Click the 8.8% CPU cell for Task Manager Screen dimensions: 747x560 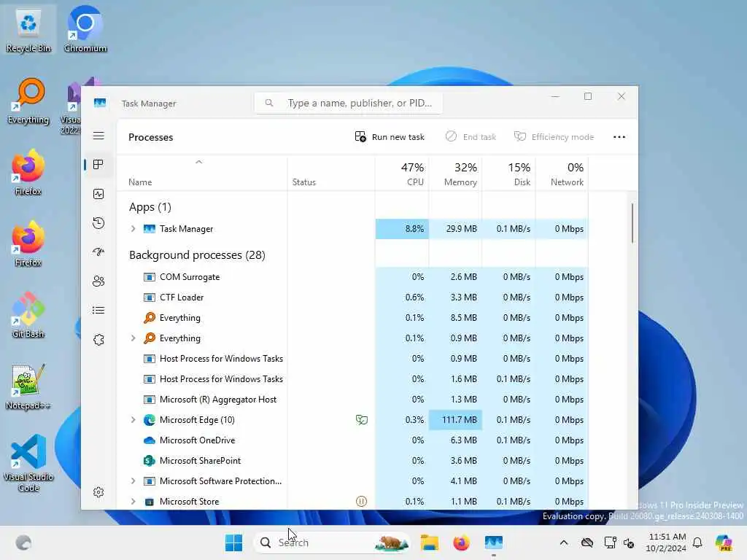tap(402, 228)
